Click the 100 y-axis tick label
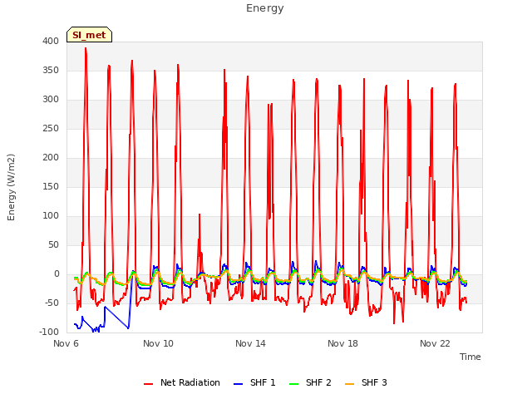Screen dimensions: 532x399 pos(51,216)
